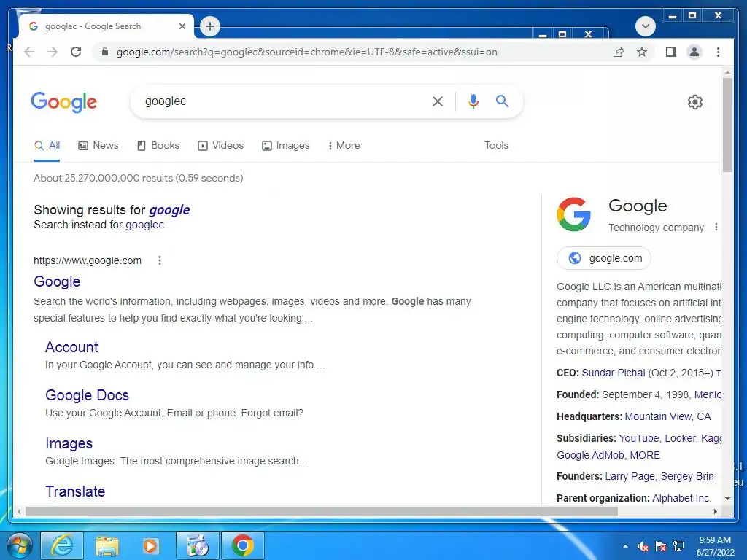The image size is (747, 560).
Task: Open the YouTube subsidiary link
Action: (x=639, y=438)
